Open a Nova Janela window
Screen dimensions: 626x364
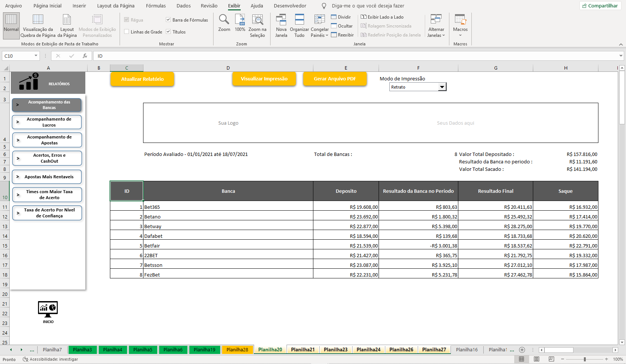coord(281,25)
